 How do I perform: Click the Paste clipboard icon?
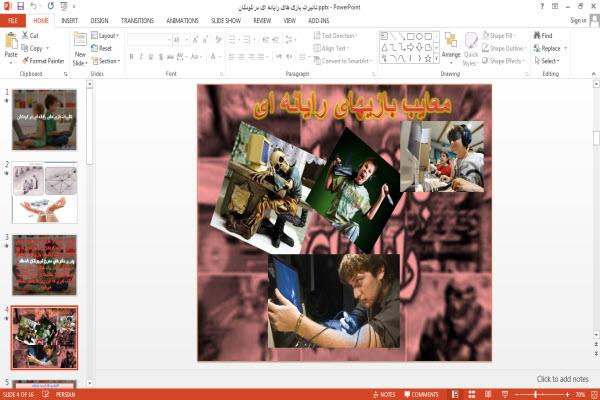pyautogui.click(x=11, y=41)
